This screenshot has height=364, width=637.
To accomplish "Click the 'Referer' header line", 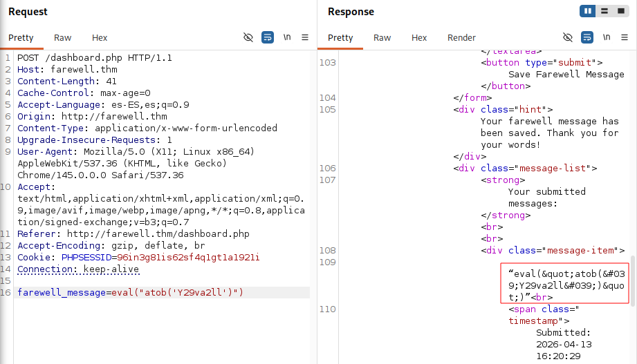I will pos(133,234).
